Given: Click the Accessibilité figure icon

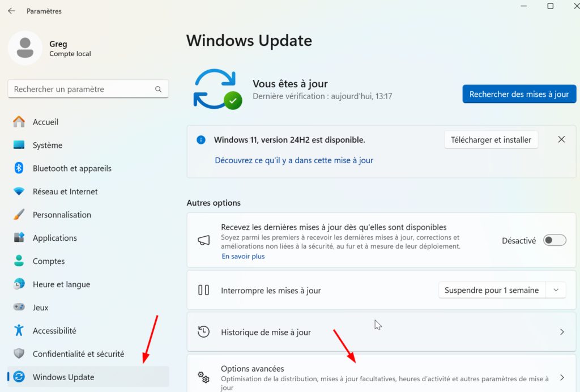Looking at the screenshot, I should tap(19, 330).
